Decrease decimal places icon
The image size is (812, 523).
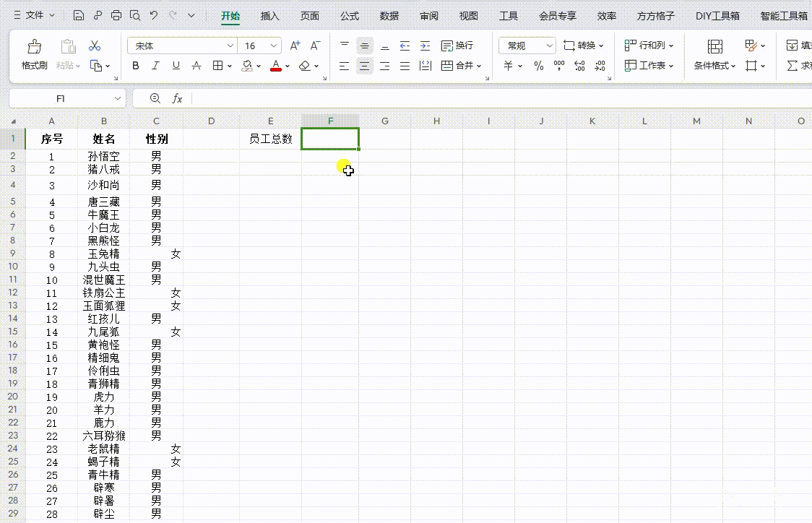coord(600,66)
